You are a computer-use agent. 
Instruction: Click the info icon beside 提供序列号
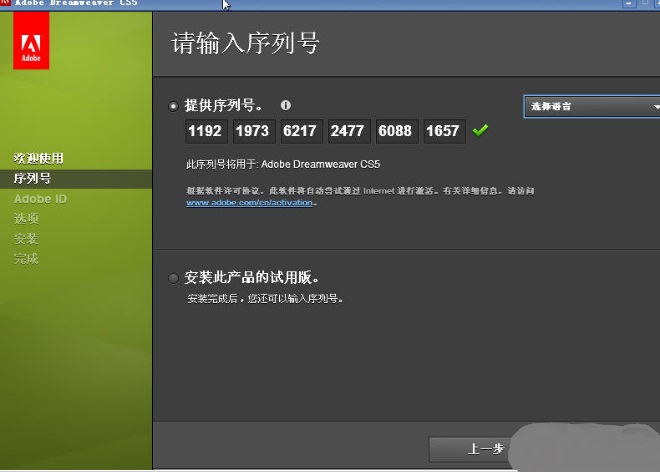tap(286, 105)
